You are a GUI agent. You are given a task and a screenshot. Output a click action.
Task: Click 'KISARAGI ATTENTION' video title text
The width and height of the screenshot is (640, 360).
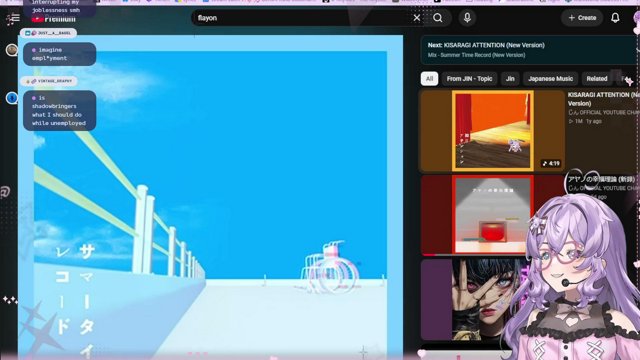point(604,99)
